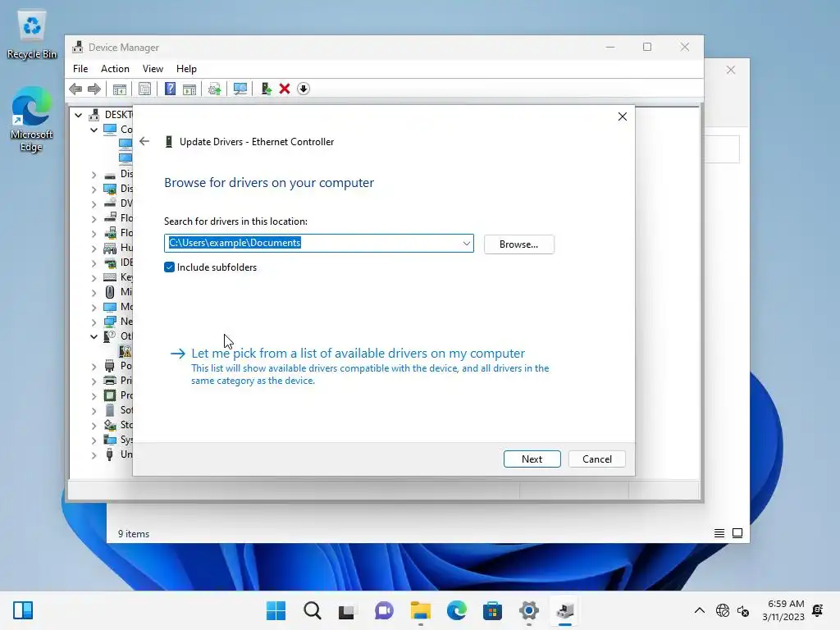This screenshot has width=840, height=630.
Task: Click the Cancel button
Action: [597, 459]
